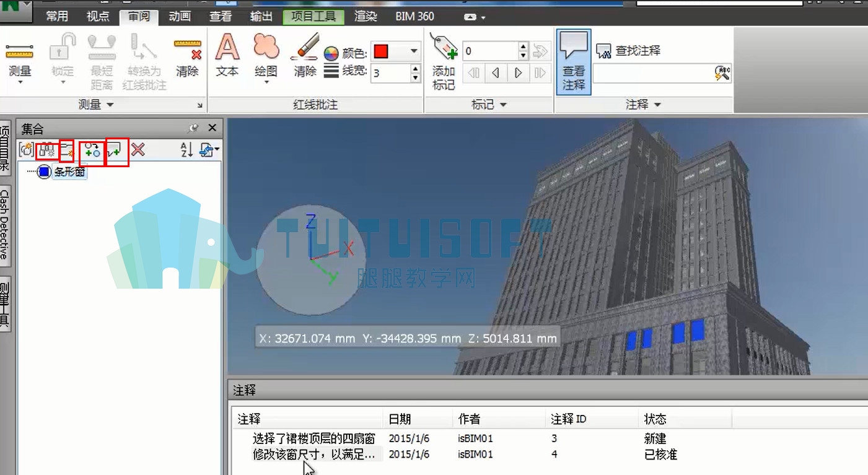Click the quick find comments search icon
Image resolution: width=868 pixels, height=475 pixels.
pyautogui.click(x=723, y=73)
